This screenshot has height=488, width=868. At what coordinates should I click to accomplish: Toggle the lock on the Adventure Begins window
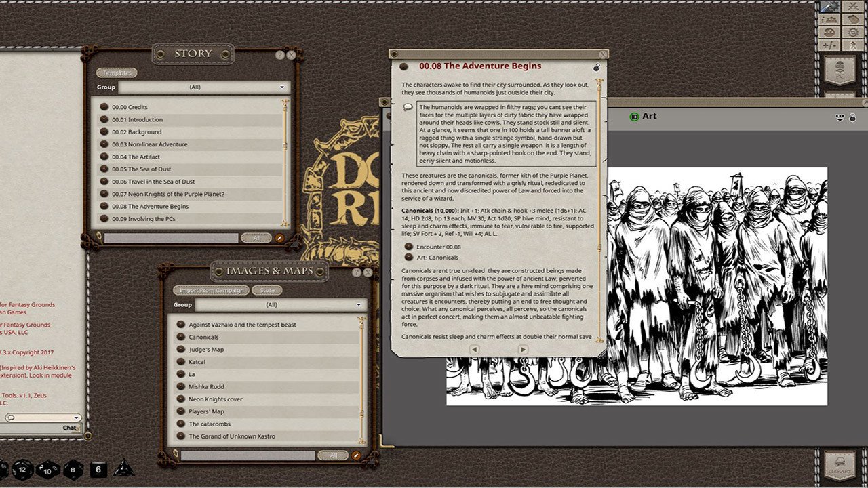pyautogui.click(x=596, y=68)
